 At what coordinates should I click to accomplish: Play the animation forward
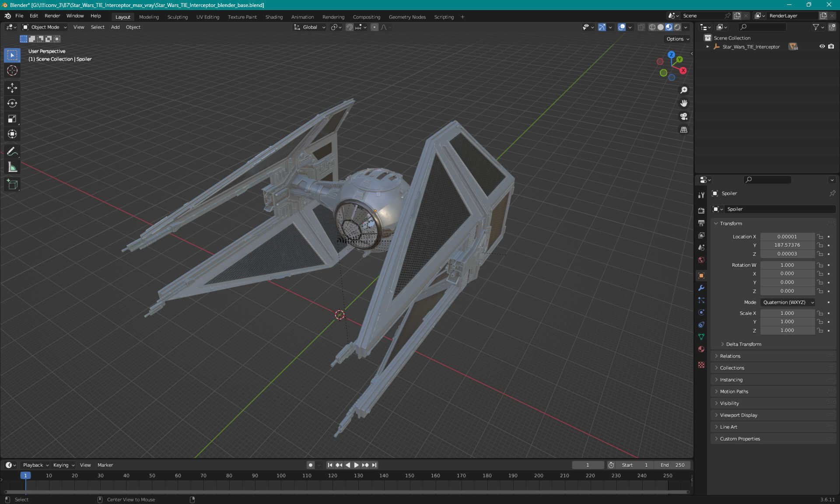click(x=356, y=465)
